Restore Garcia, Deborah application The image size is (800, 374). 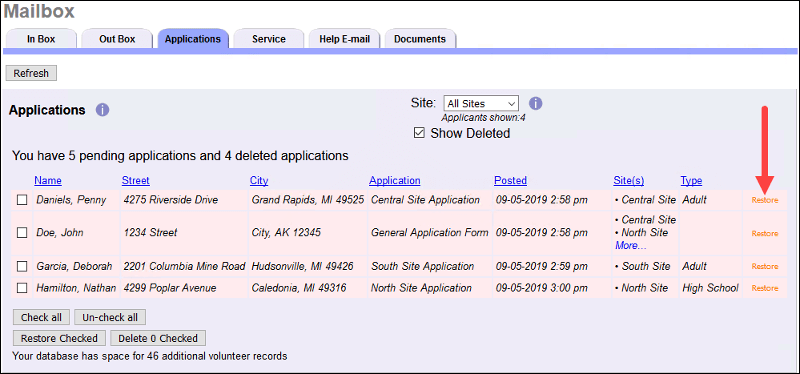coord(765,266)
